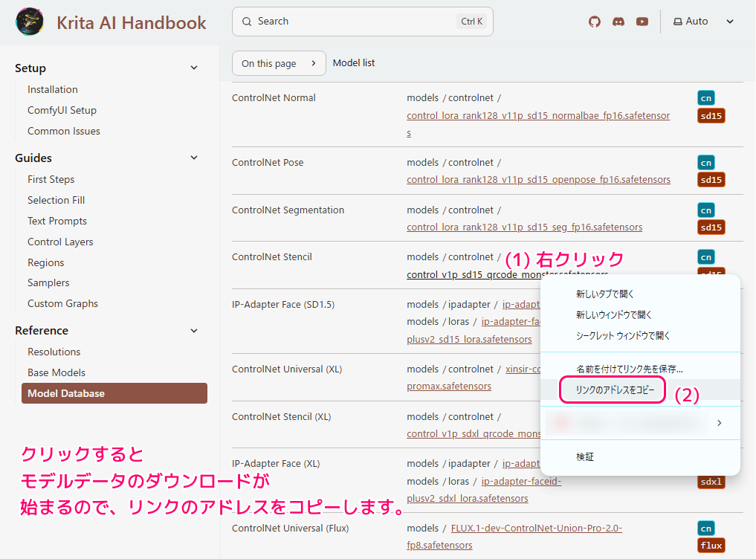The width and height of the screenshot is (756, 559).
Task: Click sd15 badge in ControlNet Segmentation row
Action: (711, 227)
